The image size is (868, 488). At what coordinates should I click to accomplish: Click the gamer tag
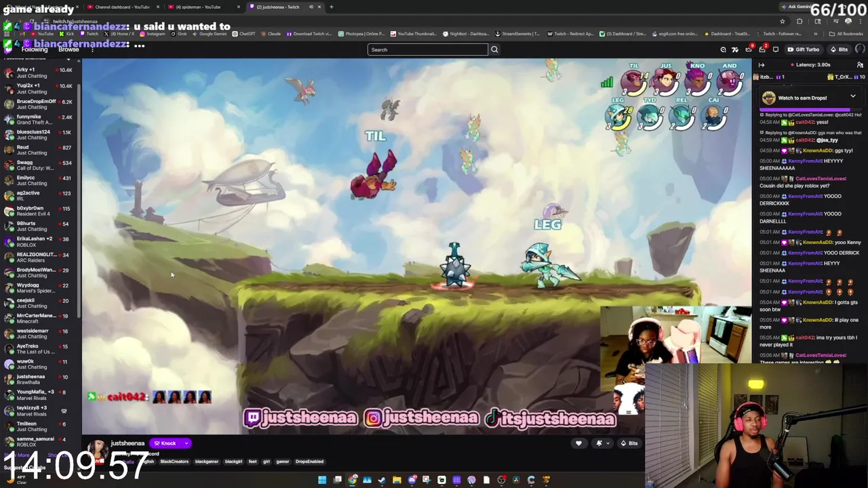pyautogui.click(x=283, y=462)
